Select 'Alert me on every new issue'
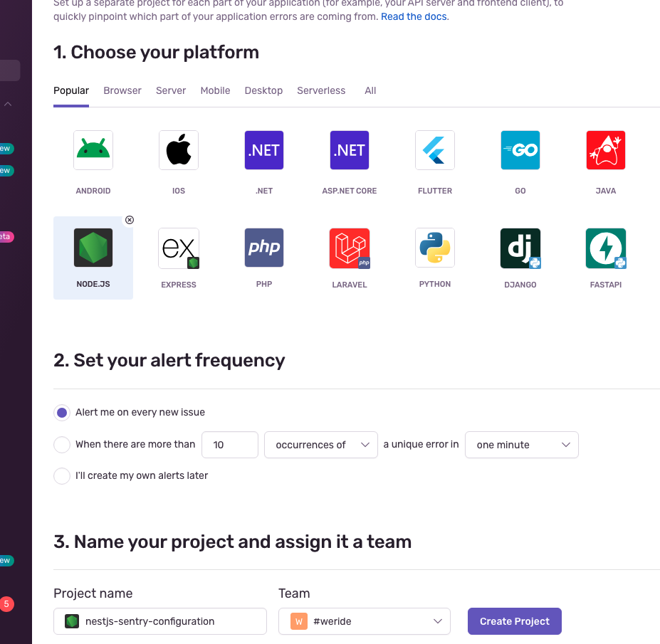Image resolution: width=660 pixels, height=644 pixels. [62, 413]
